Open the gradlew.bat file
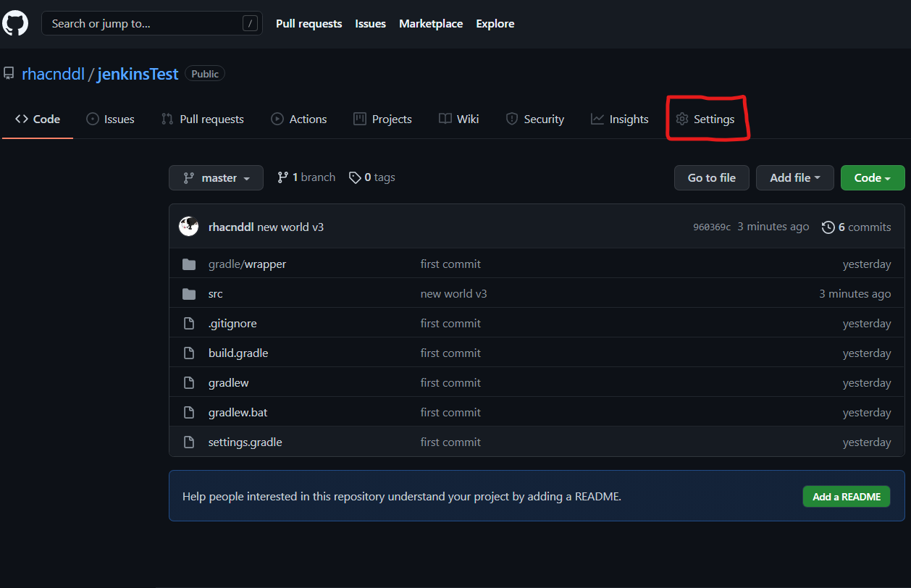This screenshot has width=911, height=588. [x=238, y=413]
